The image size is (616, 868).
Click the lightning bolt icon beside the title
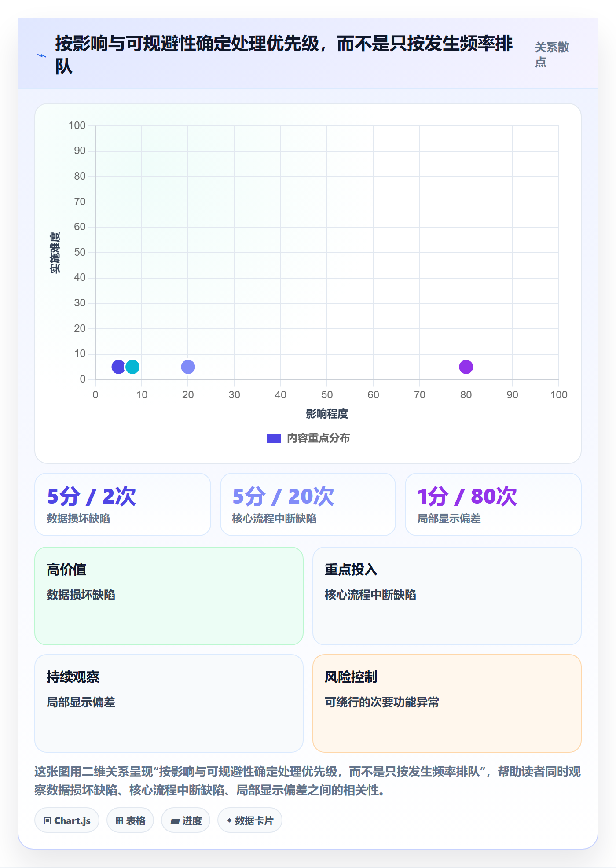click(x=42, y=55)
